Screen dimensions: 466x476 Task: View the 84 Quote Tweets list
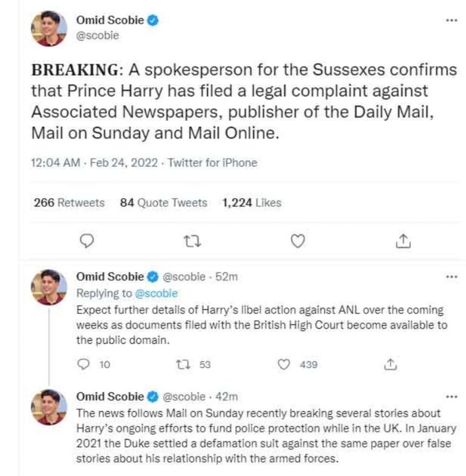[x=163, y=203]
